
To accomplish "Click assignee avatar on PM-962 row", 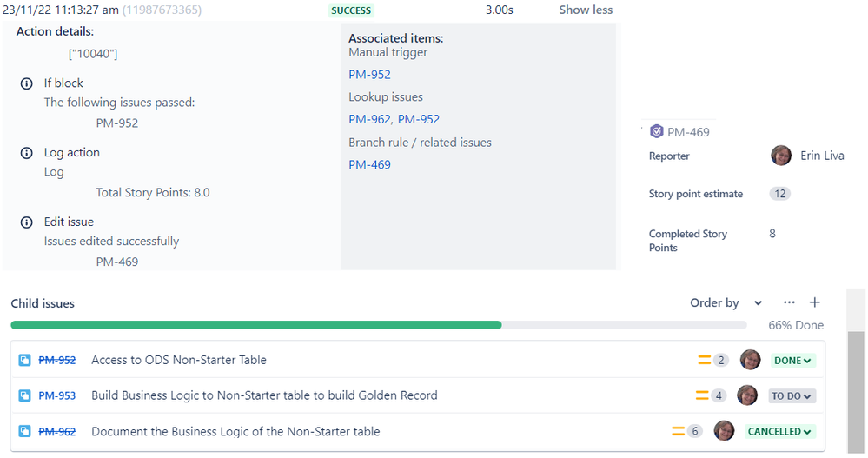I will tap(724, 431).
